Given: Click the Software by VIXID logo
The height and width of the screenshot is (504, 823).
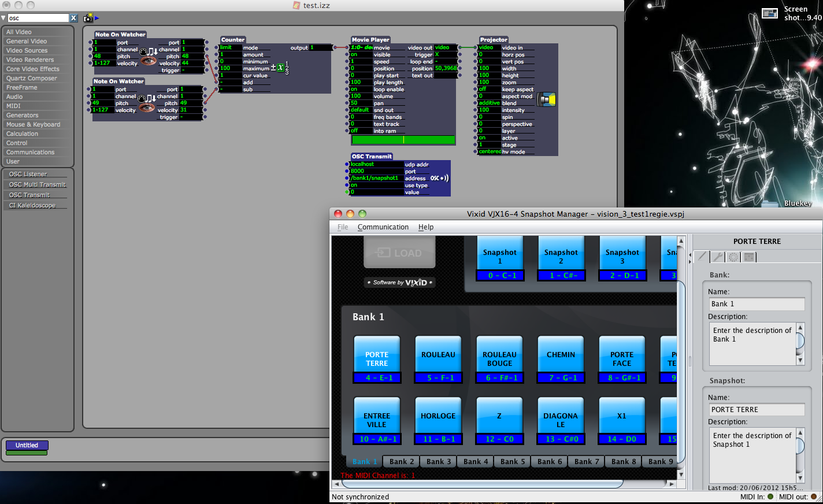Looking at the screenshot, I should pyautogui.click(x=399, y=283).
